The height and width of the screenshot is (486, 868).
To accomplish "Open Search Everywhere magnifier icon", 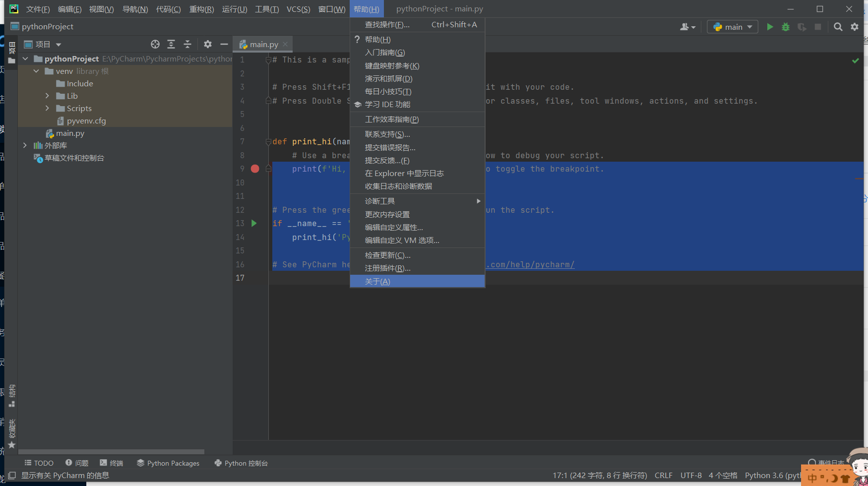I will click(838, 27).
